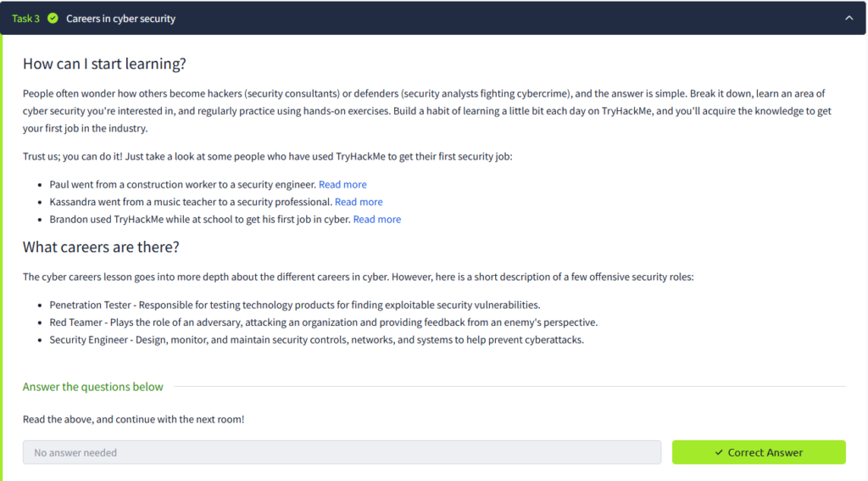
Task: Open Brandon's Read more link
Action: (377, 219)
